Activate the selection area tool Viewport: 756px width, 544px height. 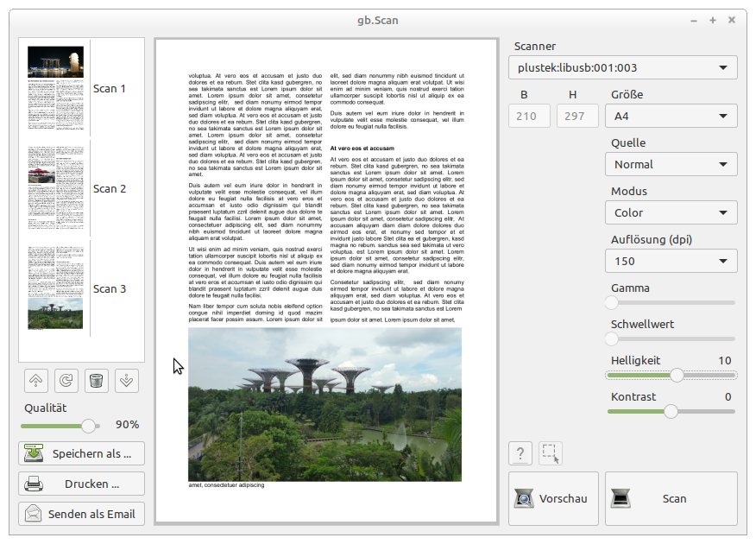tap(550, 453)
